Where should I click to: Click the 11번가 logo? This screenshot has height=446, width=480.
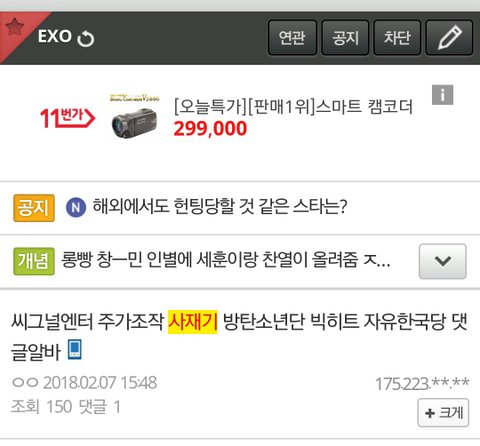[67, 118]
